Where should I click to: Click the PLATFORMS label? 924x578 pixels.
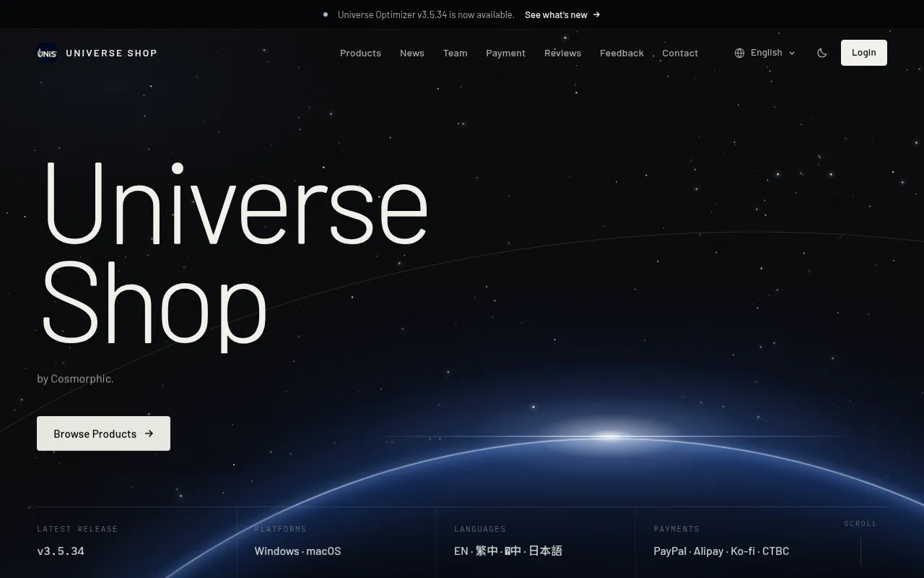[x=280, y=529]
